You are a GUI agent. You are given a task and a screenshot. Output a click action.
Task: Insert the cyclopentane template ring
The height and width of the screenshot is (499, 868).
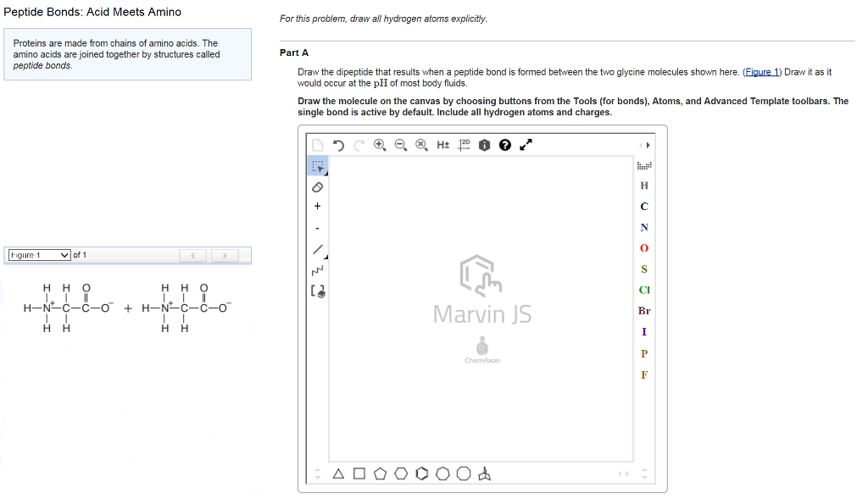click(x=380, y=474)
